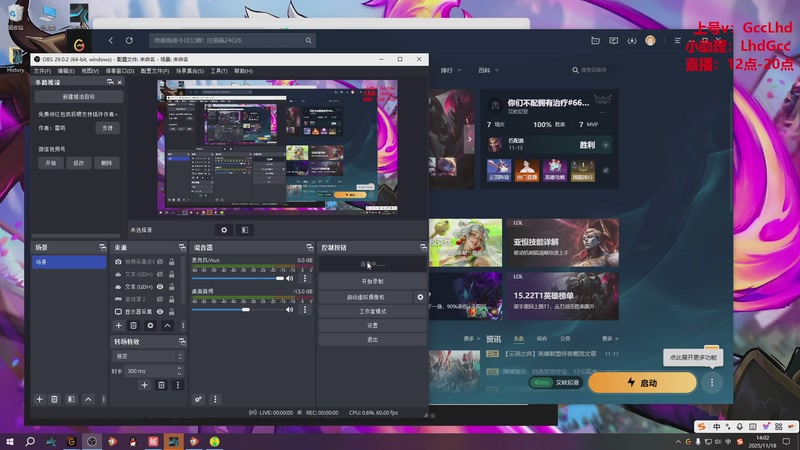Open transition properties three-dot menu
The height and width of the screenshot is (450, 800).
tap(178, 385)
